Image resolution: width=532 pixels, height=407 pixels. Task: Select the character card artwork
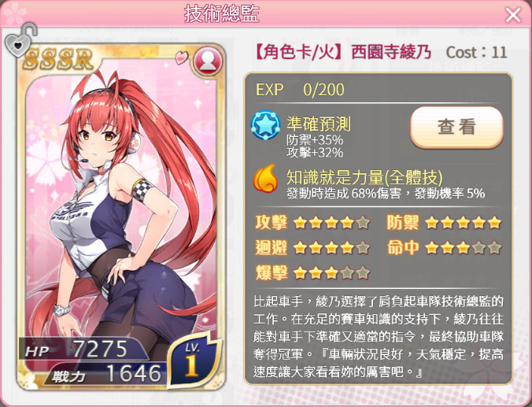tap(120, 217)
